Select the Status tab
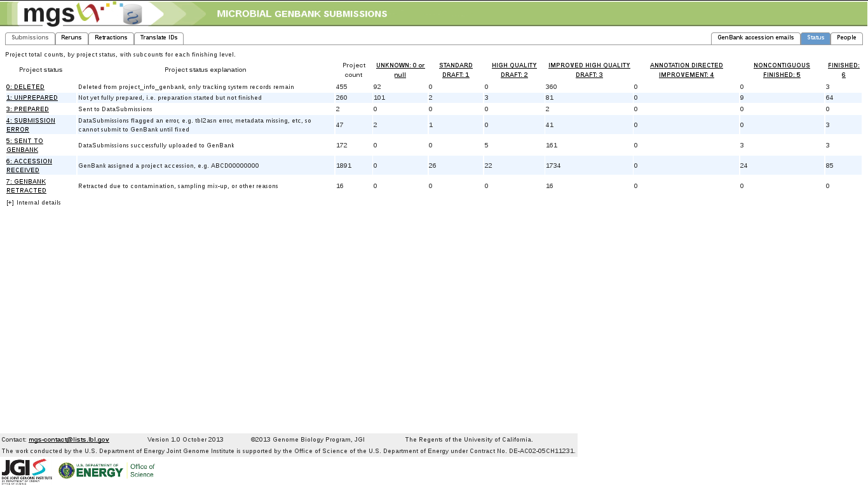Image resolution: width=868 pixels, height=488 pixels. [x=816, y=38]
